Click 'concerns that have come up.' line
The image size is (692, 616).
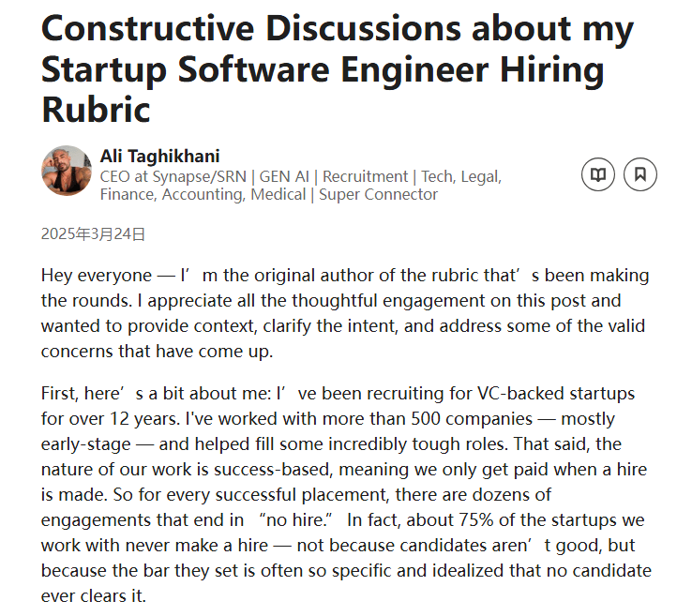(x=158, y=352)
